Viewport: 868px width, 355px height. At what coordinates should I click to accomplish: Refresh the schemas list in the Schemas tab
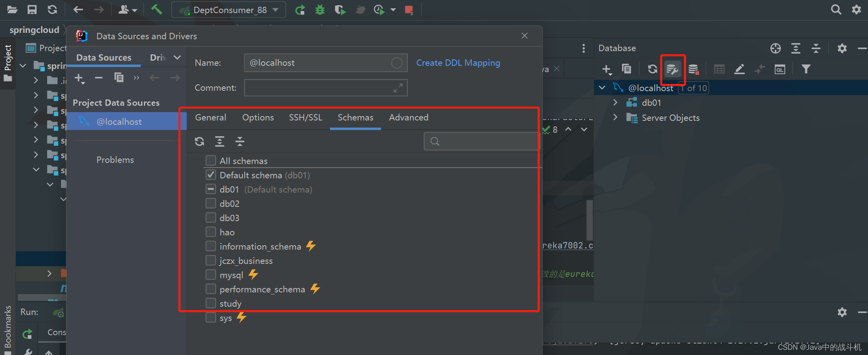pos(199,141)
